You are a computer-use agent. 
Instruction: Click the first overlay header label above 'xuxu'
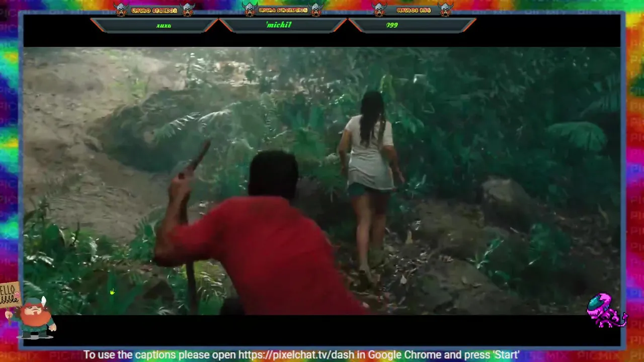point(154,10)
